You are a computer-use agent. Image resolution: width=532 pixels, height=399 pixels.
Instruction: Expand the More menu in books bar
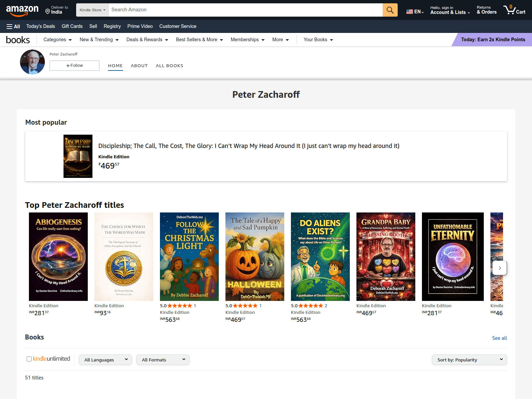click(x=281, y=40)
